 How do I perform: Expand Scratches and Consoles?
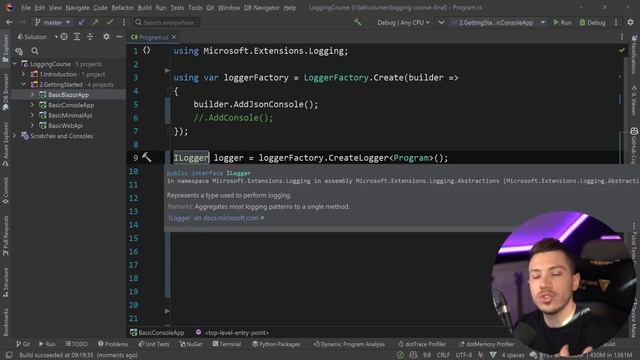click(15, 136)
